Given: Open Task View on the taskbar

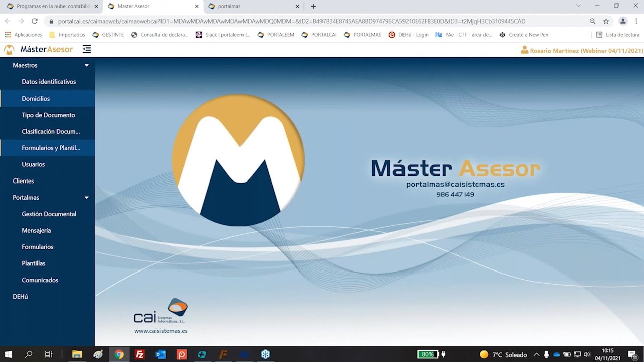Looking at the screenshot, I should coord(49,354).
